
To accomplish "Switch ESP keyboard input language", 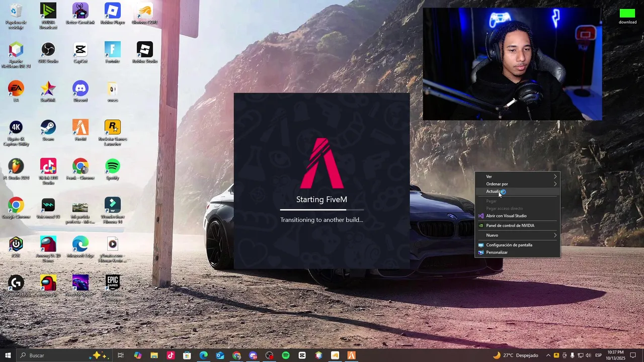I will pos(599,355).
